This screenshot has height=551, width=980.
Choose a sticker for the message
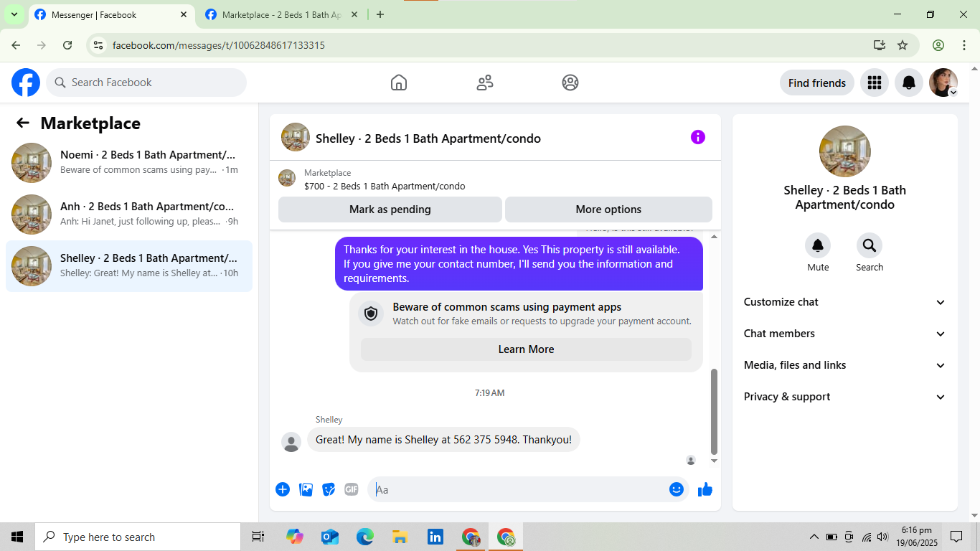point(329,489)
